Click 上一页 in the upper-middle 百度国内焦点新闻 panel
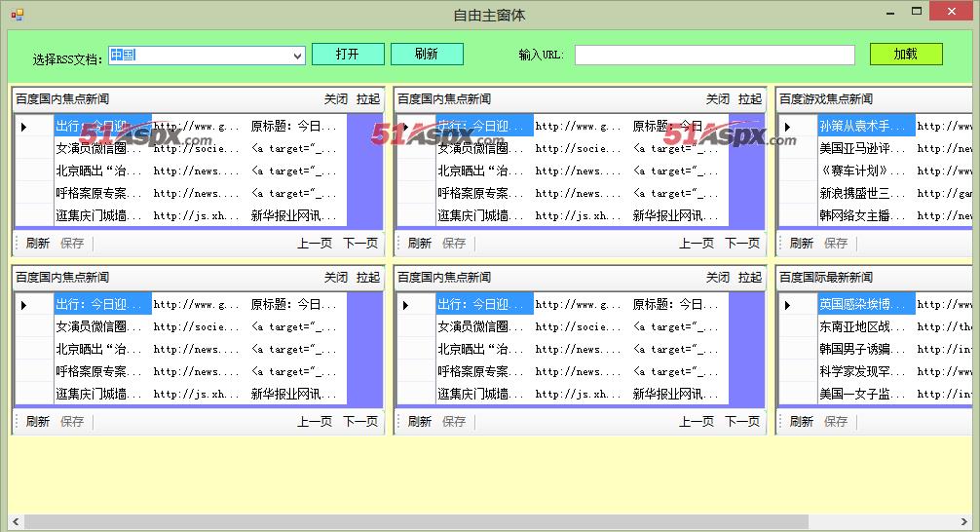This screenshot has width=980, height=532. click(x=697, y=244)
